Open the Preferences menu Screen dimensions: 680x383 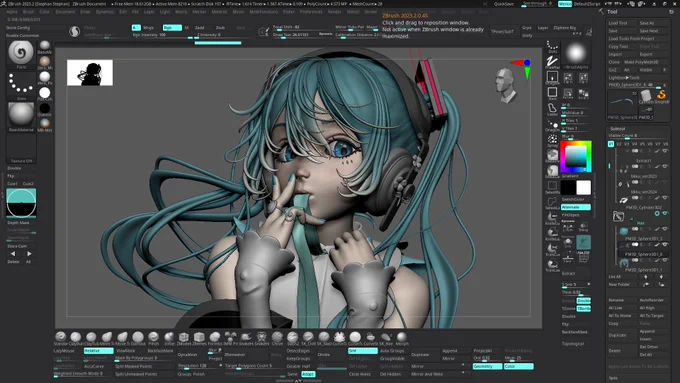tap(311, 12)
